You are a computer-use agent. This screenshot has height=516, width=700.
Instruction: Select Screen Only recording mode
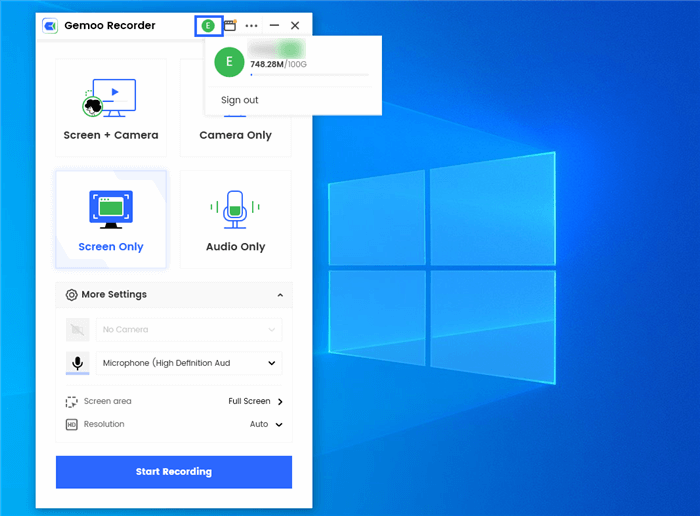tap(111, 219)
